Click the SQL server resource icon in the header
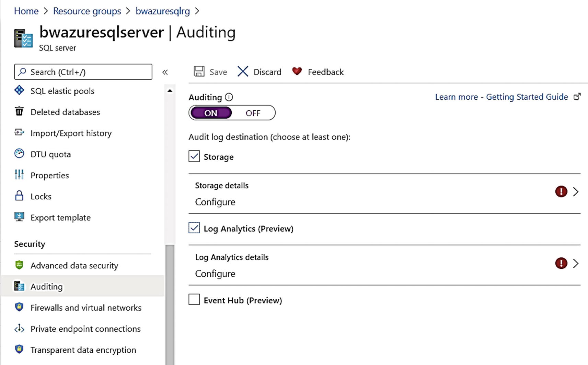Screen dimensions: 588x365 tap(23, 38)
